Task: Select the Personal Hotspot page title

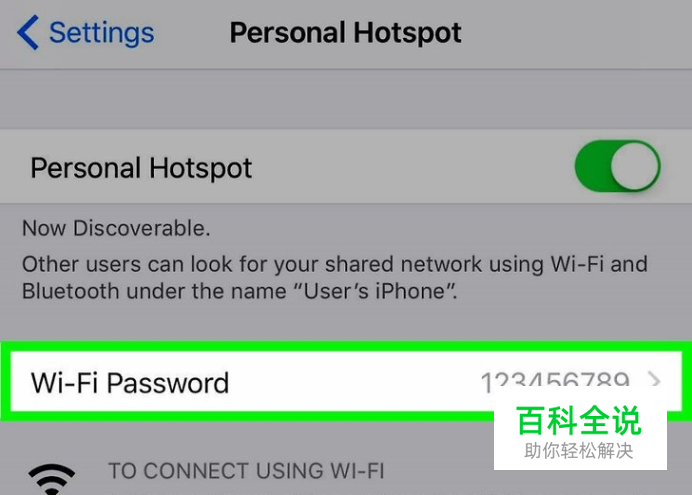Action: click(x=346, y=33)
